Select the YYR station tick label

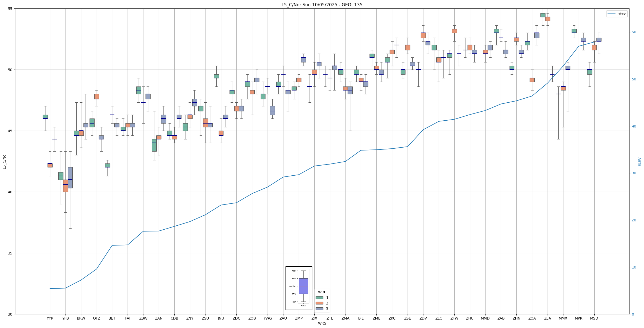(x=50, y=318)
